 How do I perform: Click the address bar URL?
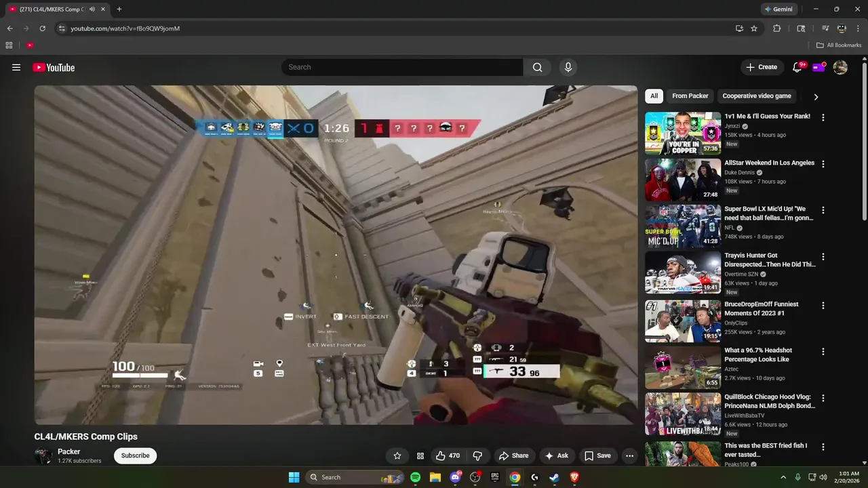pyautogui.click(x=125, y=28)
